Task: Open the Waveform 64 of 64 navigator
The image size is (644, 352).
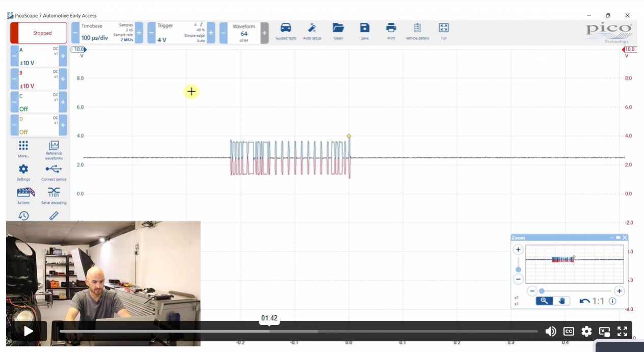Action: click(x=244, y=33)
